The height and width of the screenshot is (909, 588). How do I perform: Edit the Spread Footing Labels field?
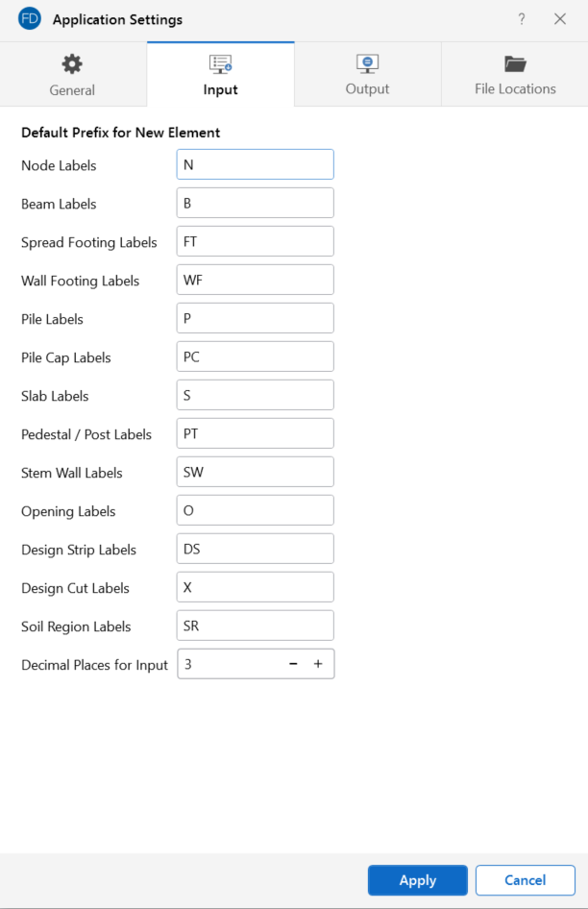tap(256, 241)
